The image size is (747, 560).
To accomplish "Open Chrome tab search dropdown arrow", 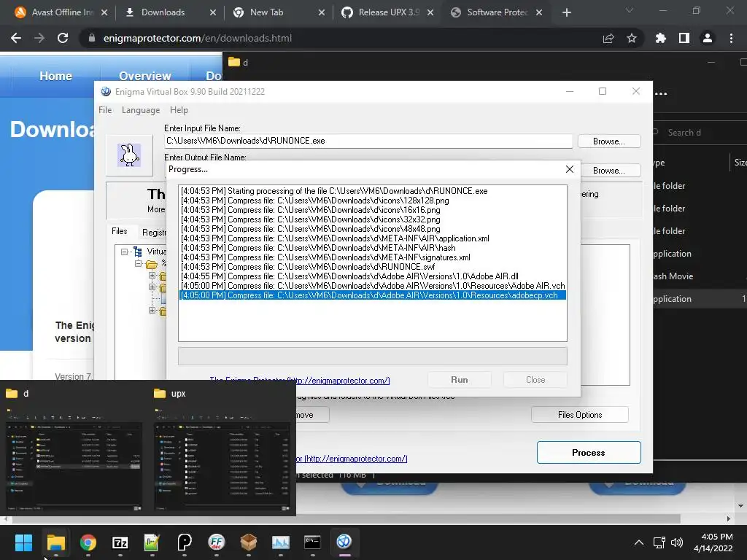I will pos(630,10).
